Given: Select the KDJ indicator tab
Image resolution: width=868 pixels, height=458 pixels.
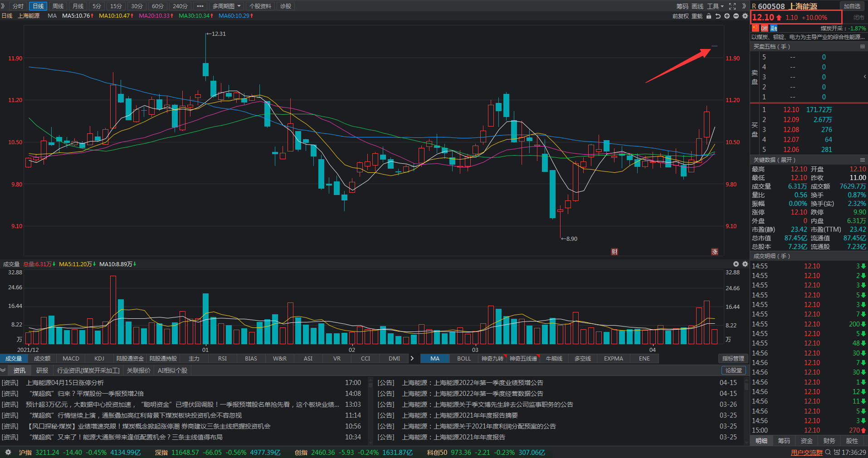Looking at the screenshot, I should coord(99,358).
